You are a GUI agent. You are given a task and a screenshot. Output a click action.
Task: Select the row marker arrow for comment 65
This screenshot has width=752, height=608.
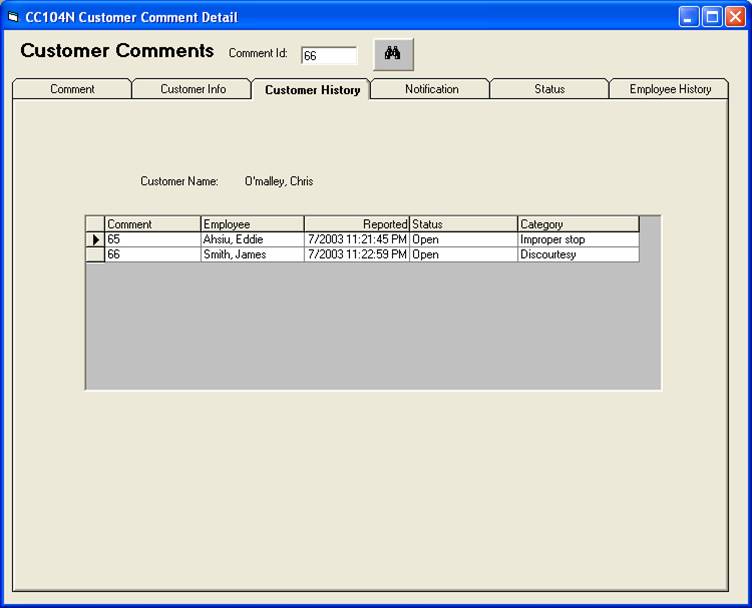pyautogui.click(x=96, y=240)
